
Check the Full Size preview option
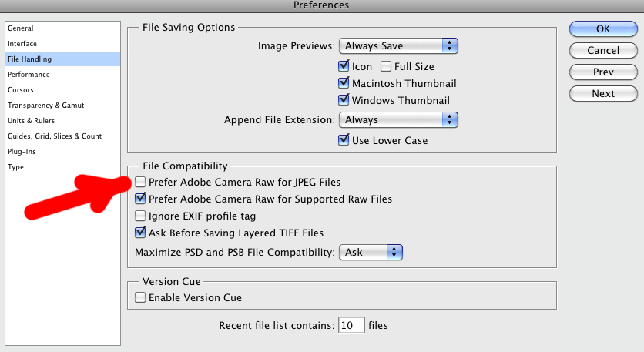click(x=386, y=66)
